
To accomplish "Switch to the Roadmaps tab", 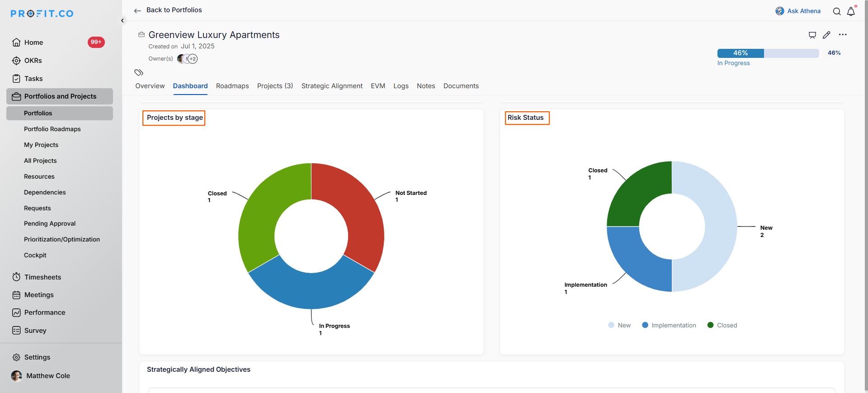I will pos(232,86).
